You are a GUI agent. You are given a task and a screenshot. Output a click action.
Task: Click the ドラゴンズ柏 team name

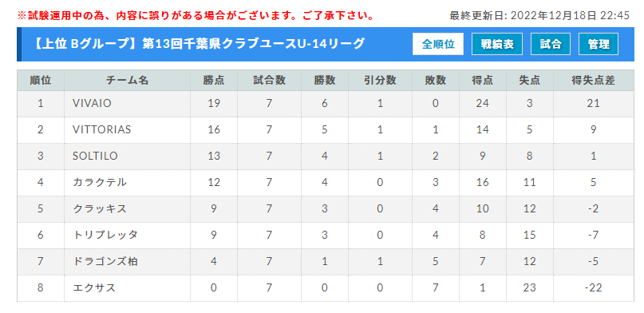(105, 261)
